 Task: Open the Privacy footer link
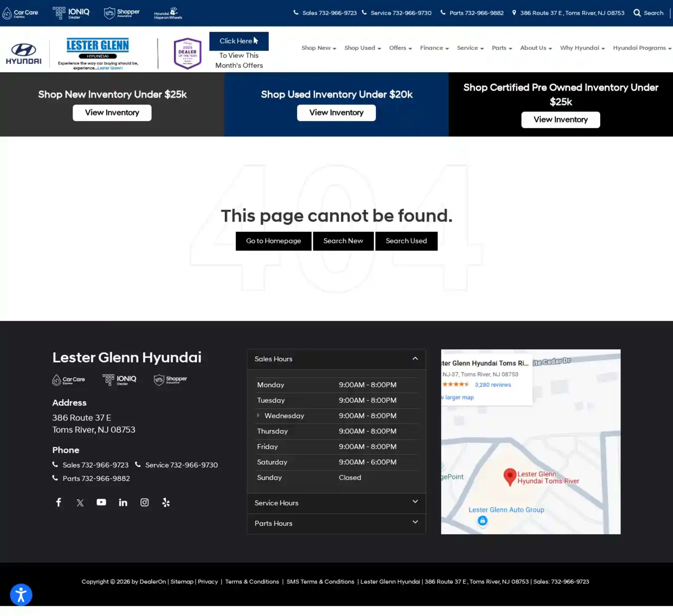coord(208,582)
